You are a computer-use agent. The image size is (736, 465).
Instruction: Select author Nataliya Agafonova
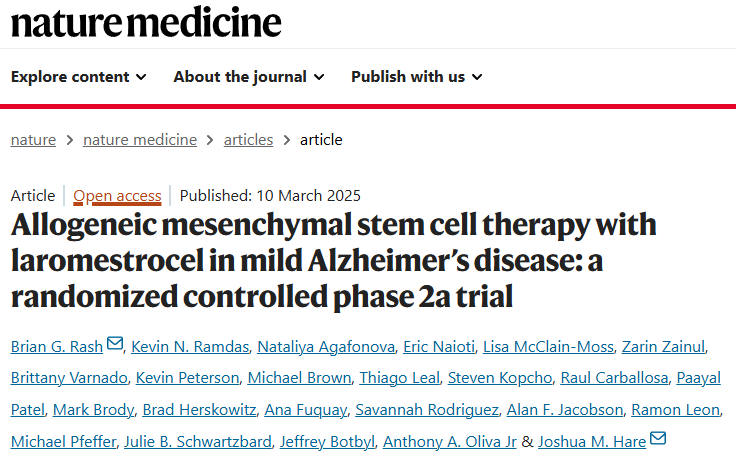pos(320,347)
